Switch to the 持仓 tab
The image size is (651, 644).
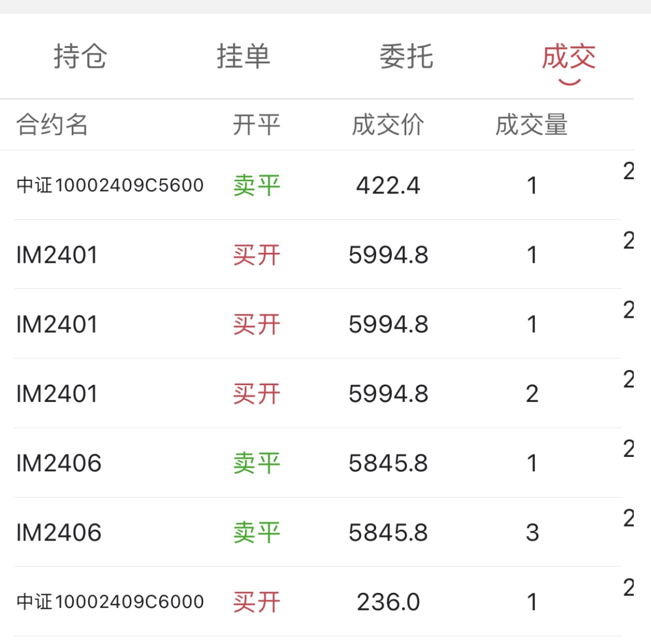[x=80, y=57]
